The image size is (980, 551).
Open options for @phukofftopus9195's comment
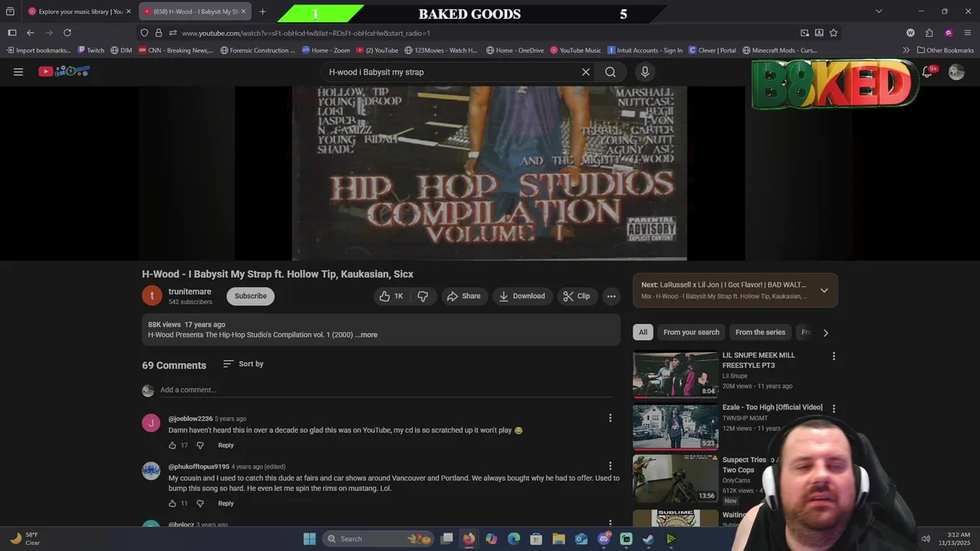click(x=610, y=466)
